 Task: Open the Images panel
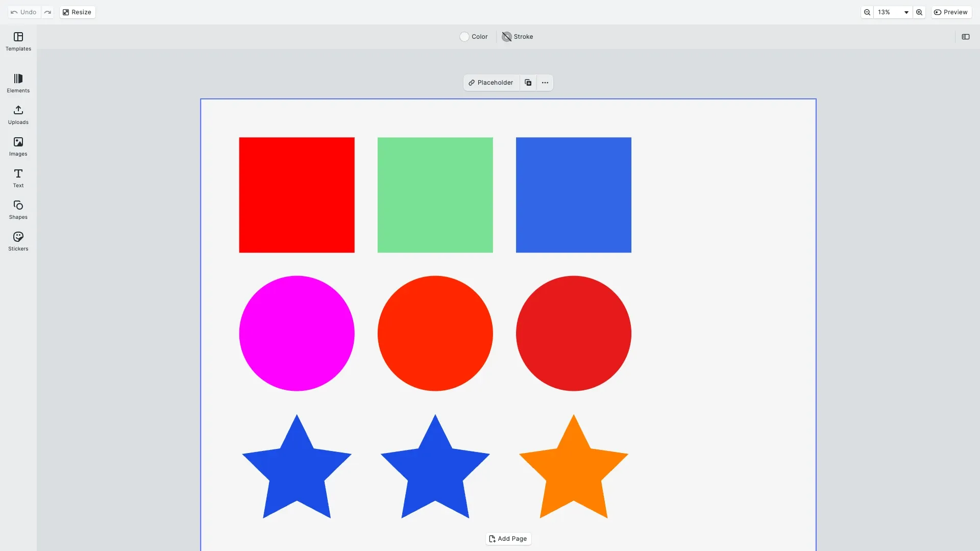coord(18,146)
